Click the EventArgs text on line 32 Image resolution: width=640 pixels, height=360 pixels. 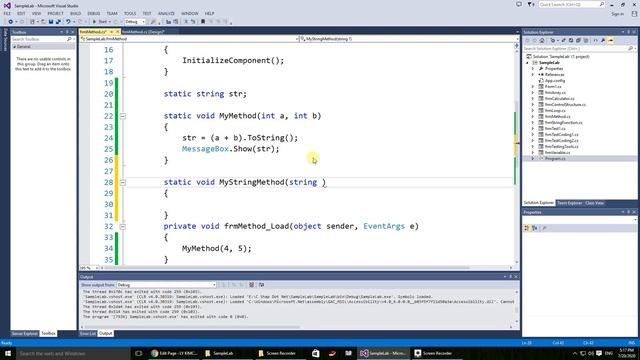tap(384, 226)
